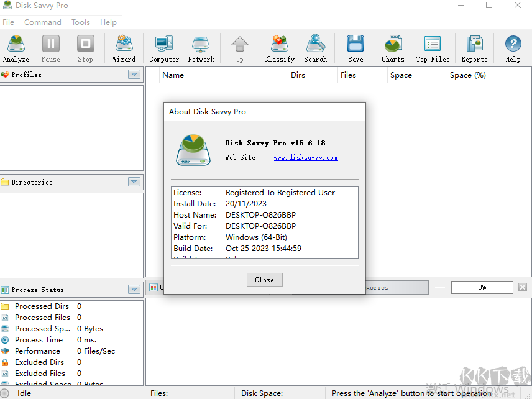Screen dimensions: 532x399
Task: Click the Disk Savvy Pro v15.6.18 version text
Action: coord(275,143)
